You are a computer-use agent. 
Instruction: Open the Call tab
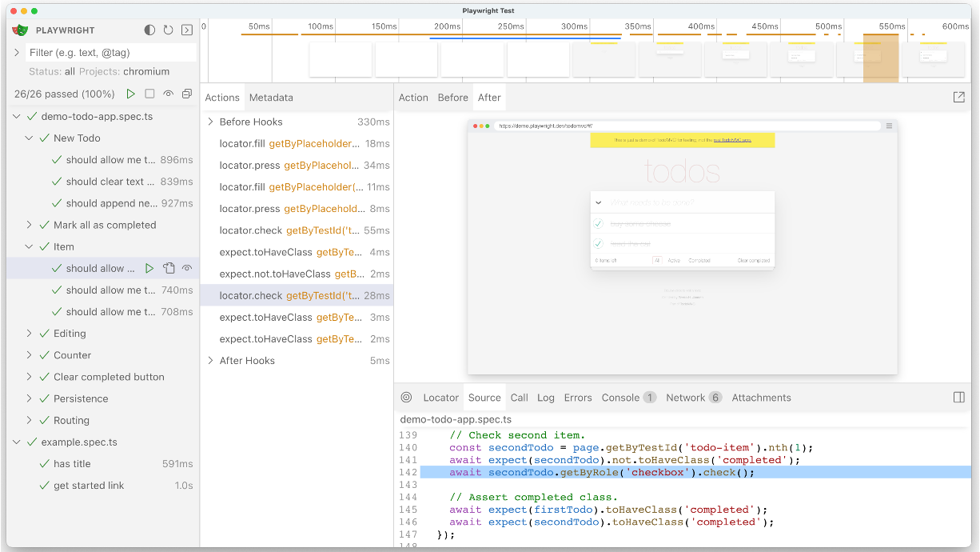pos(520,398)
